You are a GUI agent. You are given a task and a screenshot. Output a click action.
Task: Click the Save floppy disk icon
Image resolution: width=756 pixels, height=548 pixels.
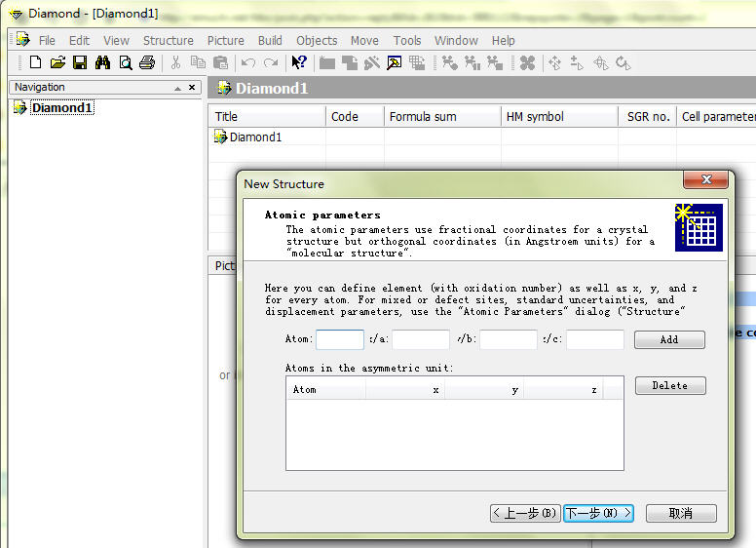click(80, 62)
